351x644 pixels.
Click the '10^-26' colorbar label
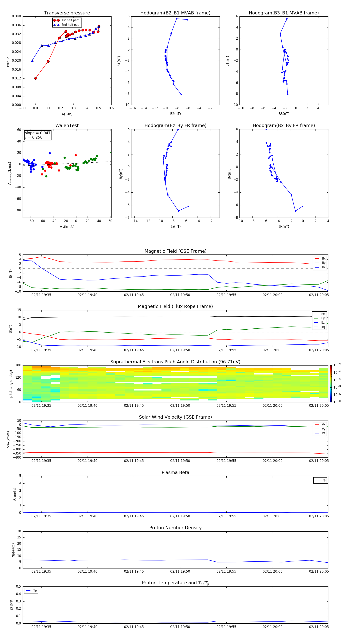[x=337, y=365]
